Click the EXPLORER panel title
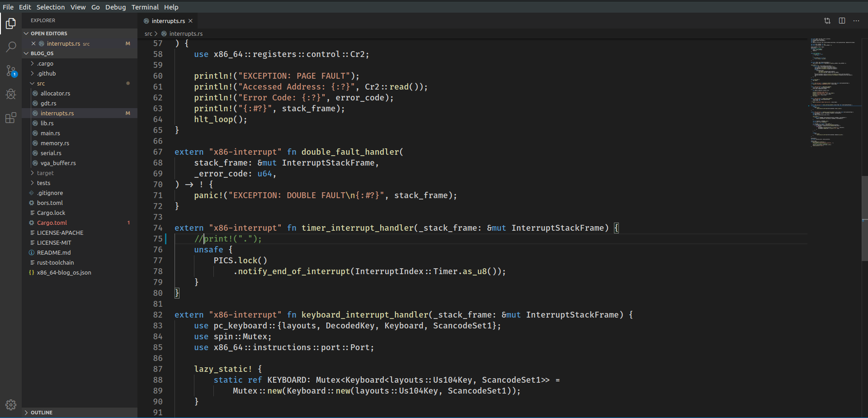The width and height of the screenshot is (868, 418). pyautogui.click(x=43, y=20)
